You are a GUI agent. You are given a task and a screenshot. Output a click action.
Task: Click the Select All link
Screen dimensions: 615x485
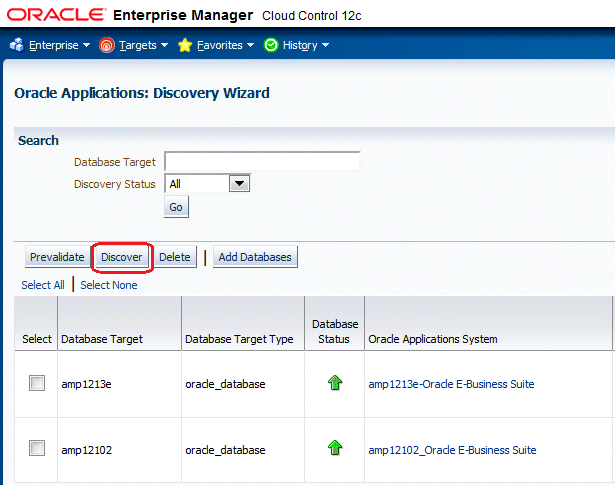pos(43,285)
